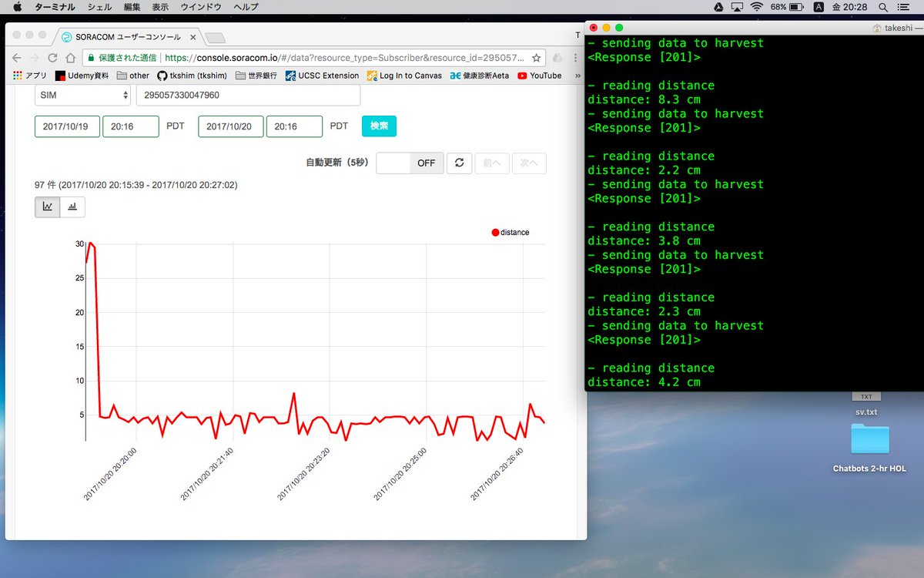Click the end time 20:16 field
The image size is (924, 578).
point(294,126)
